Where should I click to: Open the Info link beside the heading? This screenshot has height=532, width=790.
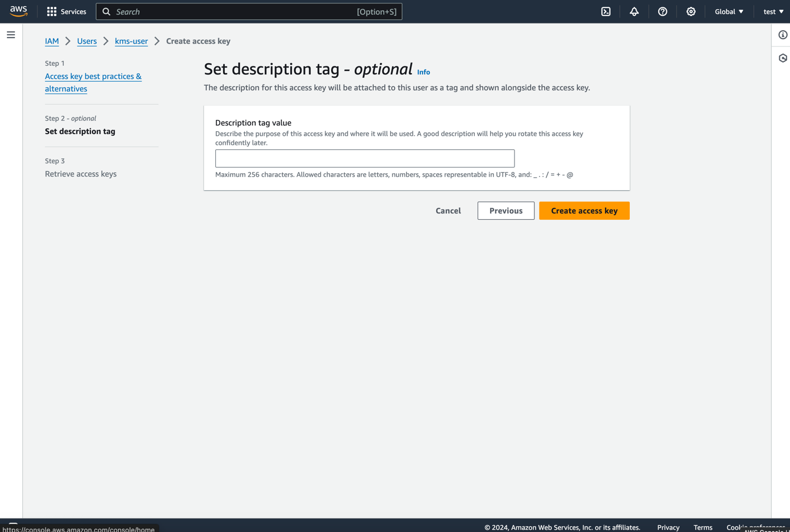tap(424, 72)
